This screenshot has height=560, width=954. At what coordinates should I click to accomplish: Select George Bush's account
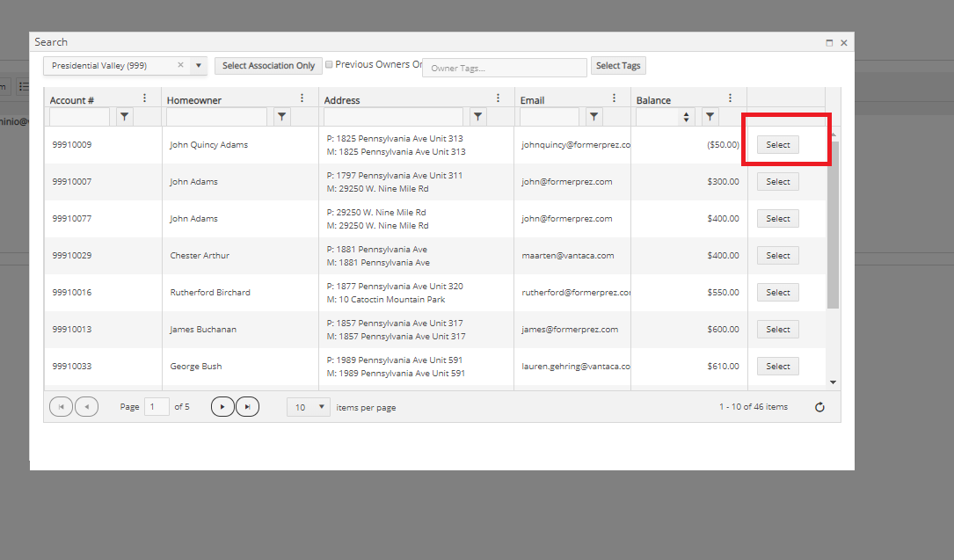777,366
